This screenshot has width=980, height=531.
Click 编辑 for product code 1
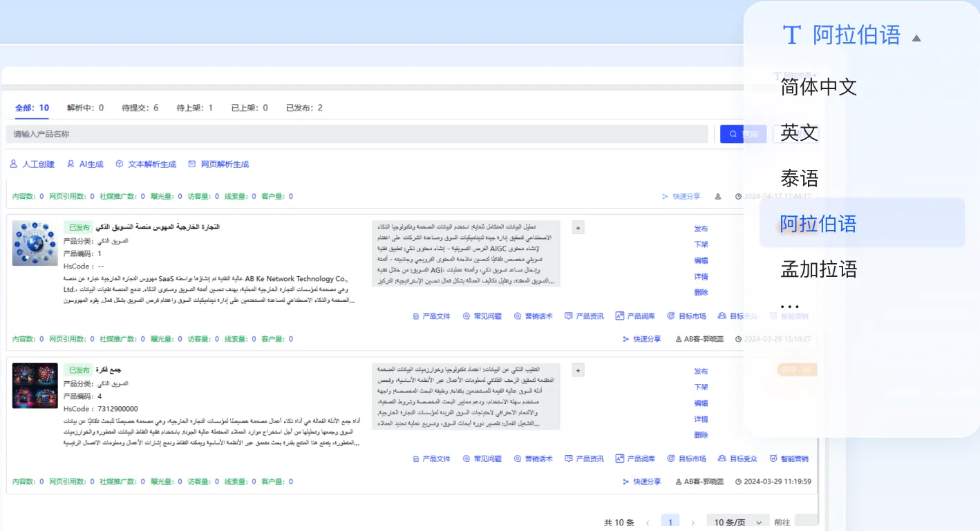[x=701, y=260]
